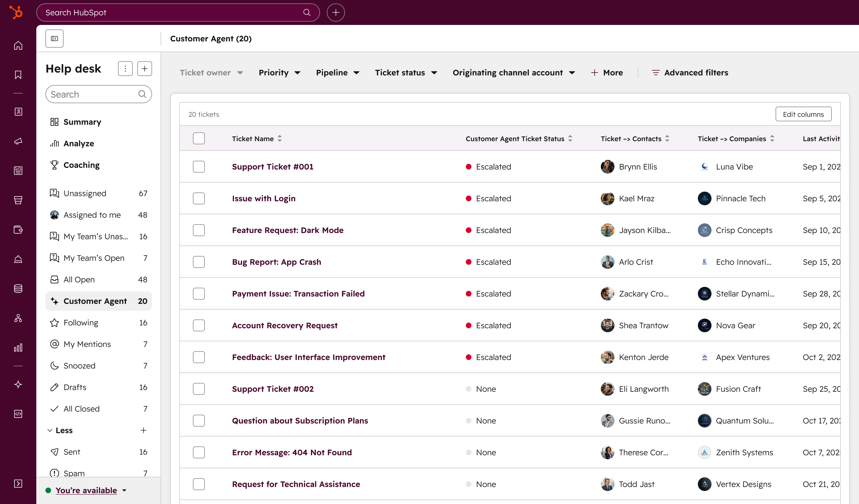
Task: Open the Issue with Login ticket link
Action: tap(264, 198)
